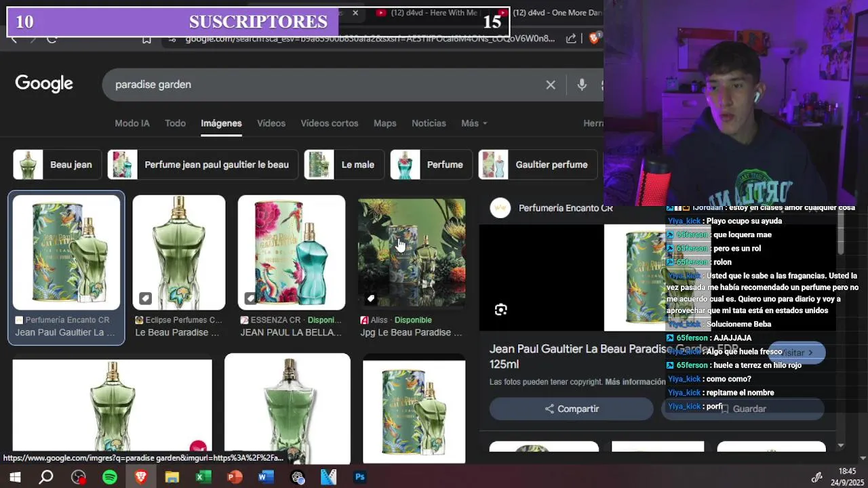This screenshot has width=868, height=488.
Task: Launch Excel from the taskbar
Action: coord(203,477)
